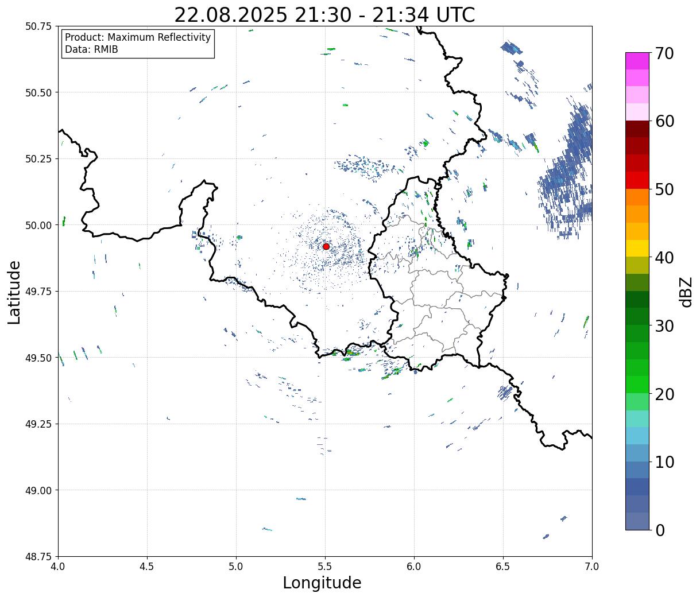This screenshot has width=700, height=597.
Task: Click the yellow colorbar segment above 40
Action: pyautogui.click(x=637, y=249)
